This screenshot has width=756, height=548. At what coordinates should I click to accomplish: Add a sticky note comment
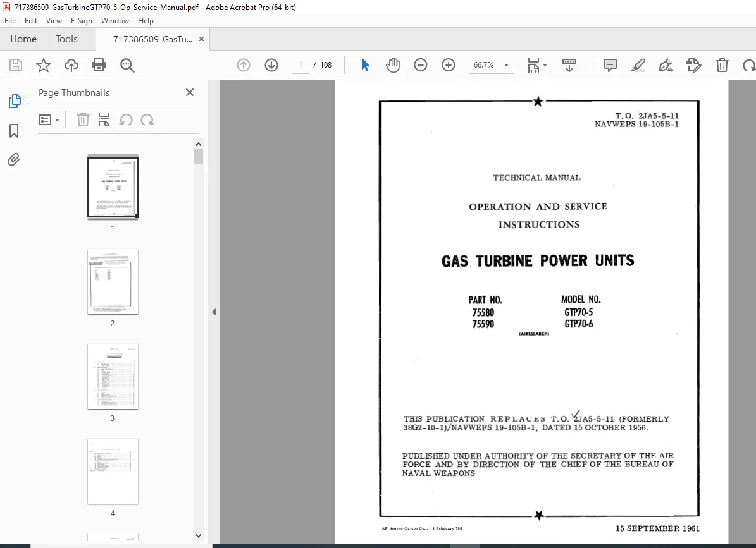click(x=610, y=65)
